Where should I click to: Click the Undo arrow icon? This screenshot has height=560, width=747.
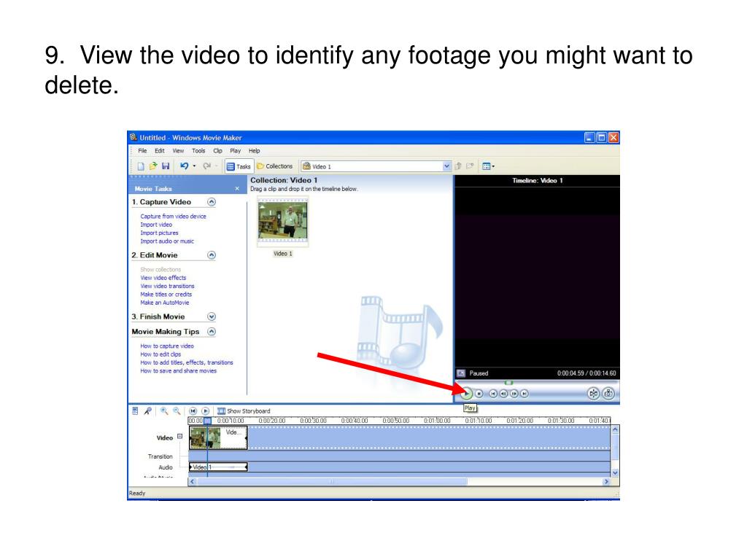click(184, 166)
